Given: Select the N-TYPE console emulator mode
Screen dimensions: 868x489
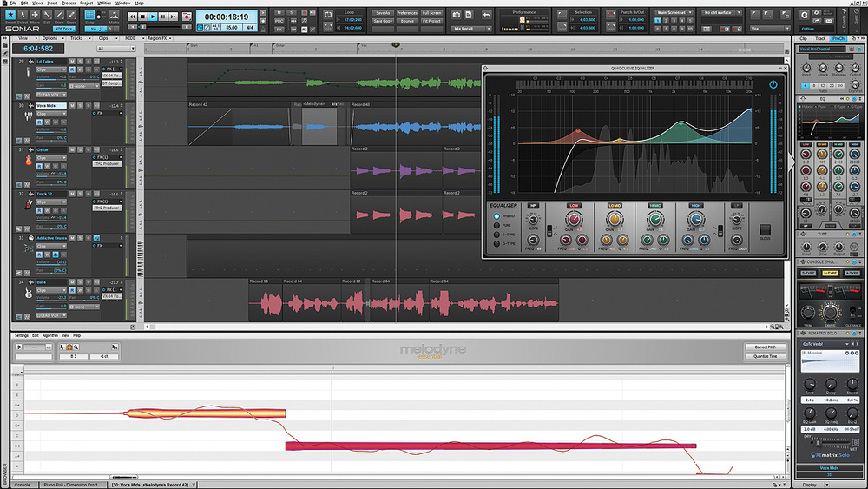Looking at the screenshot, I should pyautogui.click(x=831, y=274).
